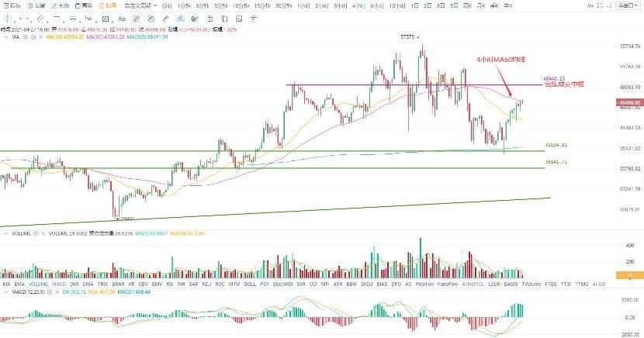Enable the StochRSI indicator
The image size is (644, 338).
pos(282,284)
